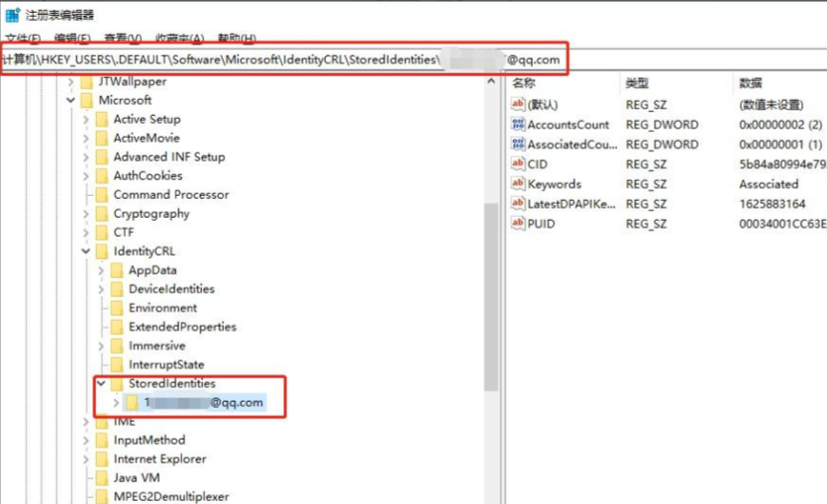The image size is (827, 504).
Task: Open the 收藏夹(A) menu
Action: pos(179,39)
